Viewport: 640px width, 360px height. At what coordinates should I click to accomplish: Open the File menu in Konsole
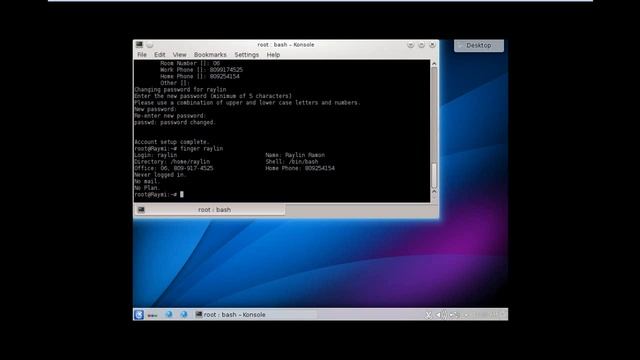click(142, 55)
